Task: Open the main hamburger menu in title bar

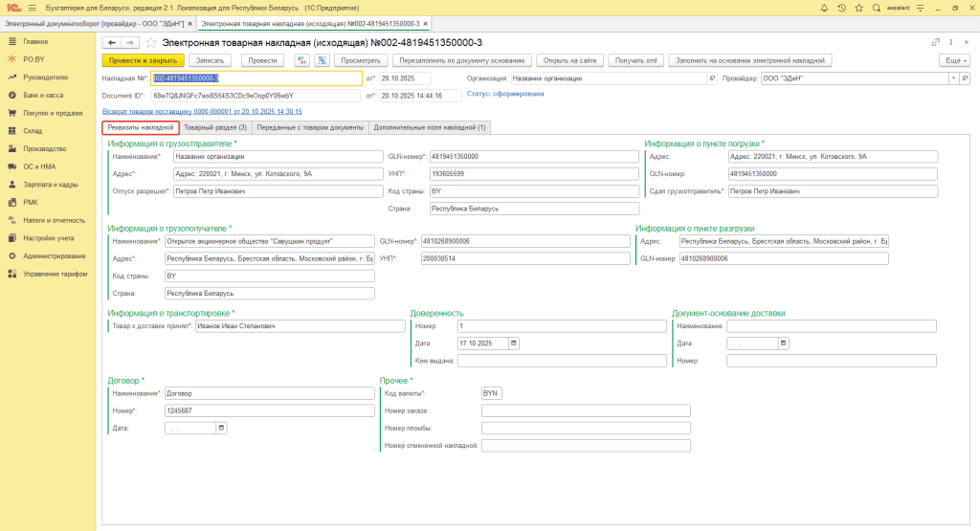Action: pyautogui.click(x=33, y=8)
